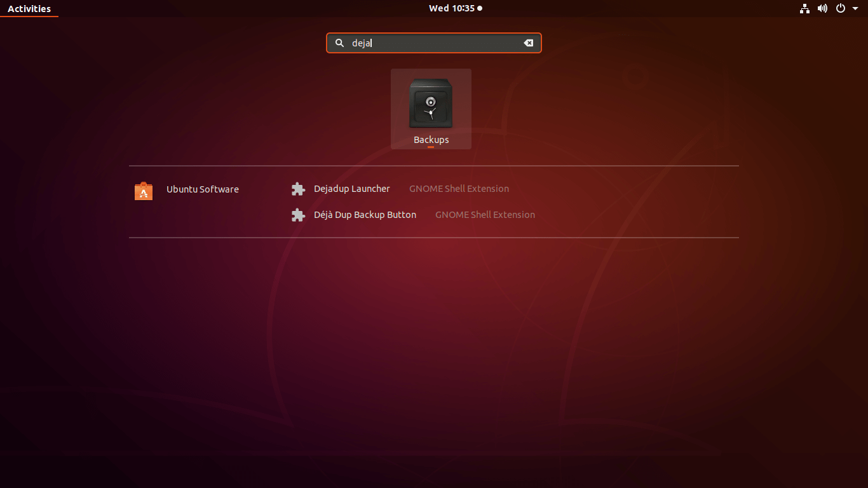Click GNOME Shell Extension text beside Déjà Dup
868x488 pixels.
click(485, 215)
